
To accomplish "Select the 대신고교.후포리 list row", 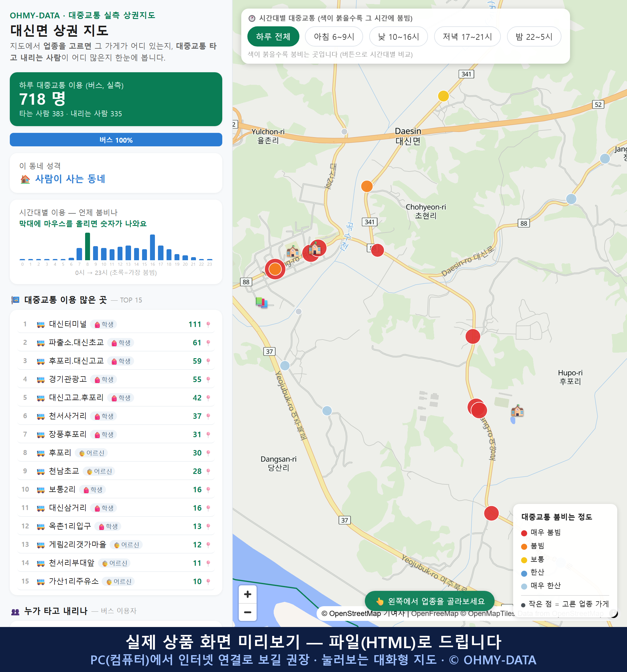I will click(116, 398).
